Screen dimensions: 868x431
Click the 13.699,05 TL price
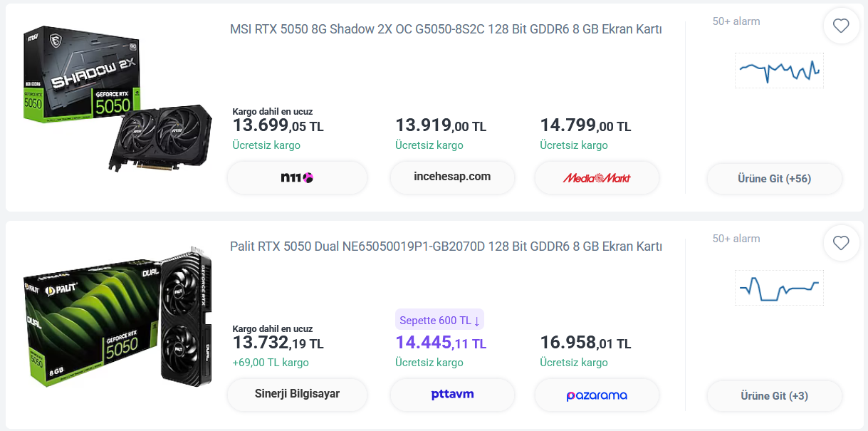tap(278, 126)
